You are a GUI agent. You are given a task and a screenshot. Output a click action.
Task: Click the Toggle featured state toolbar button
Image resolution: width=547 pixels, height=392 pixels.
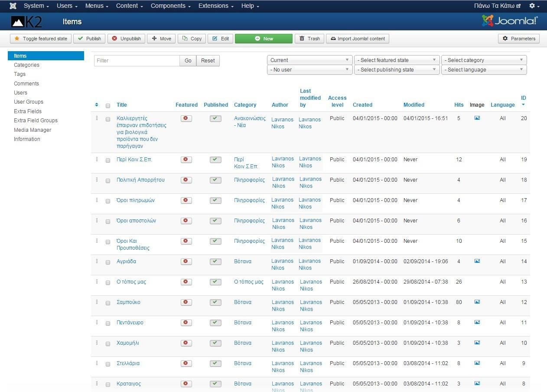(x=41, y=39)
